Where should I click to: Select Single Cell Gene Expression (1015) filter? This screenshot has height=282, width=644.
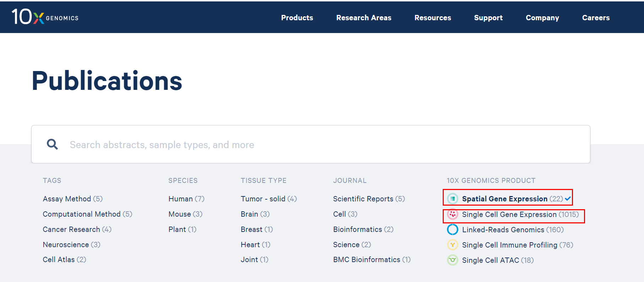(520, 215)
